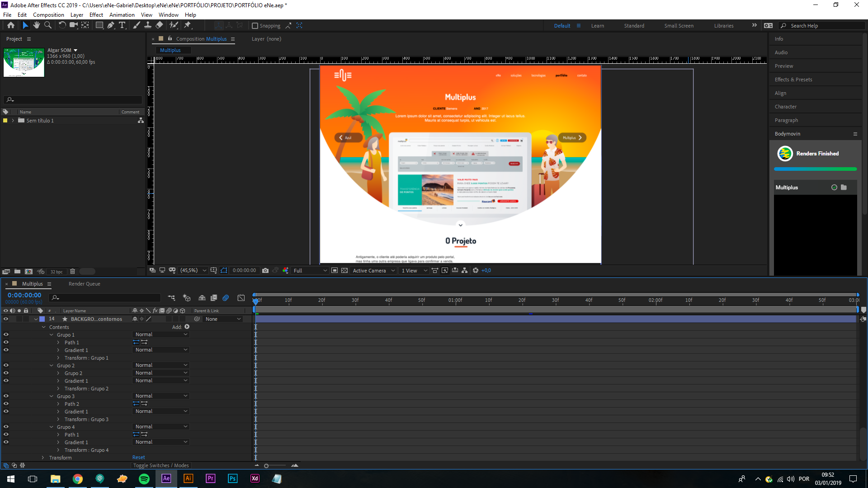This screenshot has width=868, height=488.
Task: Click the new folder icon in Project panel
Action: [17, 272]
